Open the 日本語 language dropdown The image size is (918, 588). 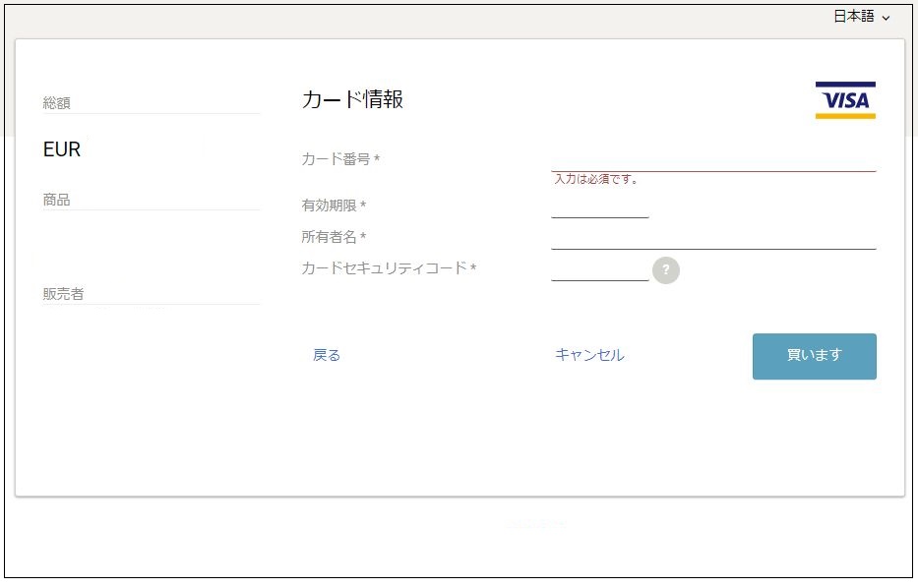click(x=861, y=17)
